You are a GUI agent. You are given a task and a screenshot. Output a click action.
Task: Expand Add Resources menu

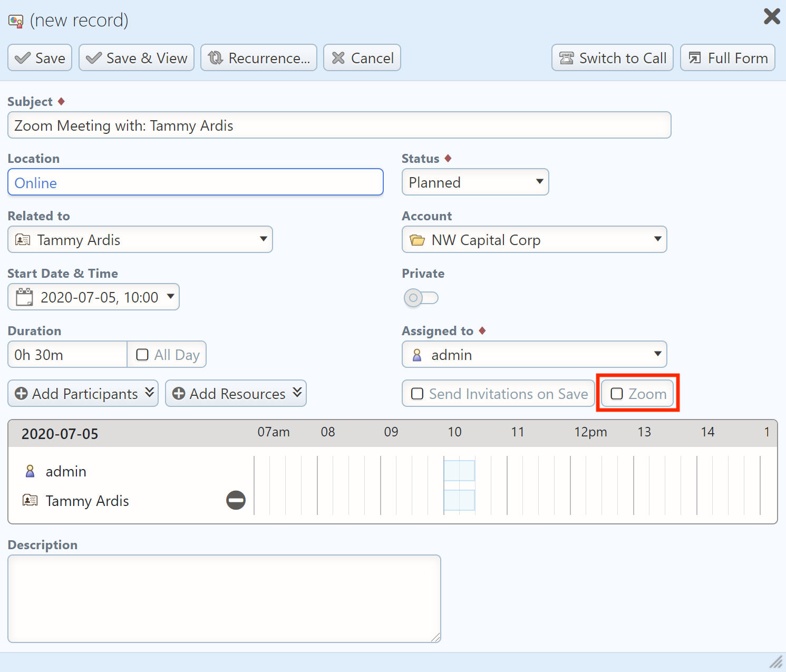click(236, 393)
